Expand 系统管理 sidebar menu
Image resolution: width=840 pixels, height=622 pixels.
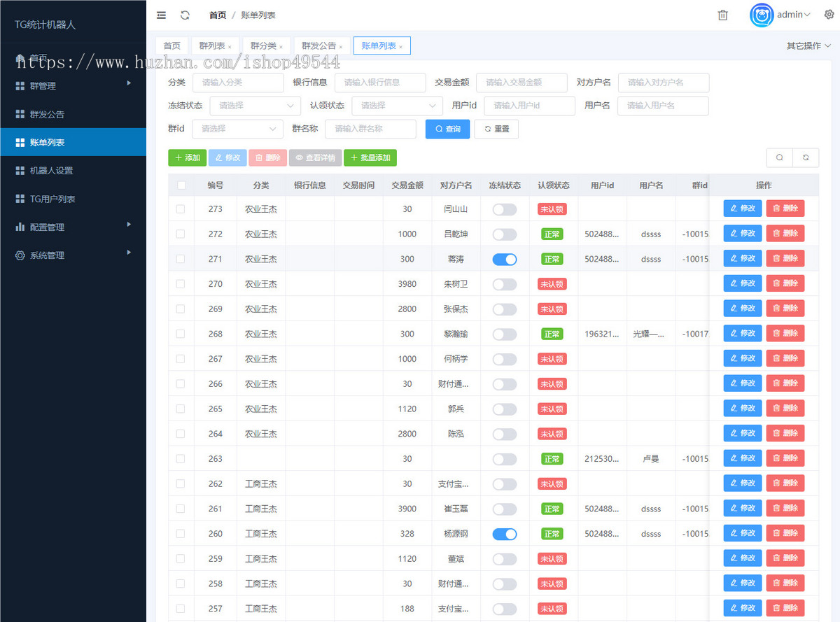73,255
